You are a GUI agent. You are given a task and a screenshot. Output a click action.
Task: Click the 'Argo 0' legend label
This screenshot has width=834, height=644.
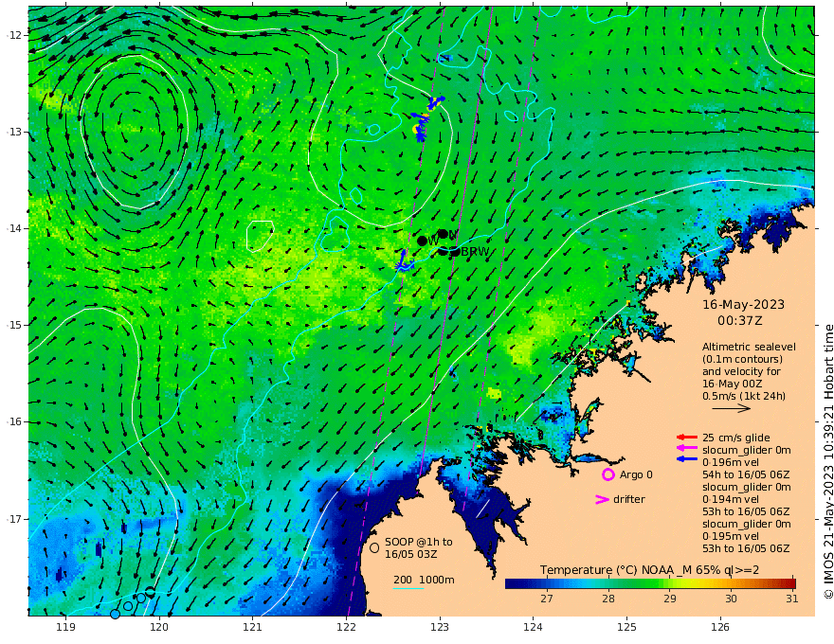(636, 474)
